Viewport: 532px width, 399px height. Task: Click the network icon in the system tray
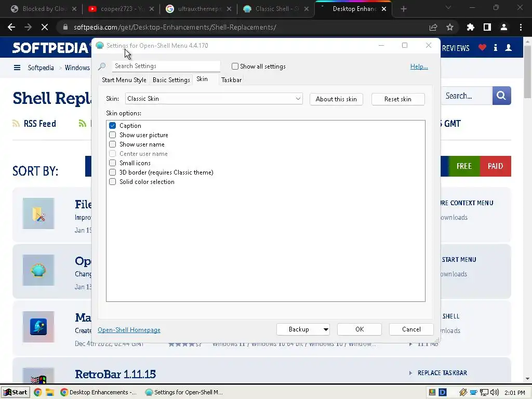484,393
